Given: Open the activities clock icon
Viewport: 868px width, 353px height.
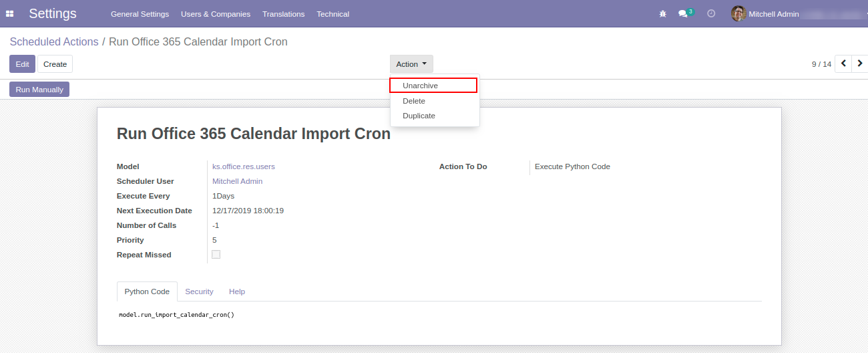Looking at the screenshot, I should [711, 14].
